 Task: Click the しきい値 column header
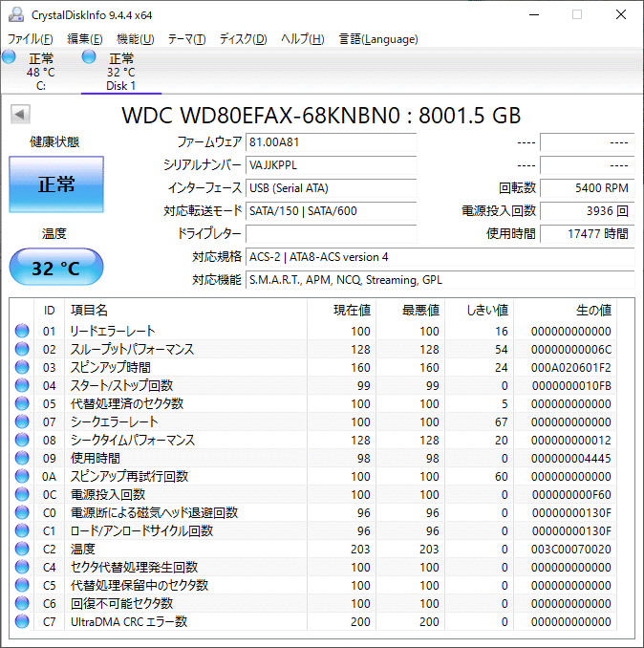click(480, 311)
